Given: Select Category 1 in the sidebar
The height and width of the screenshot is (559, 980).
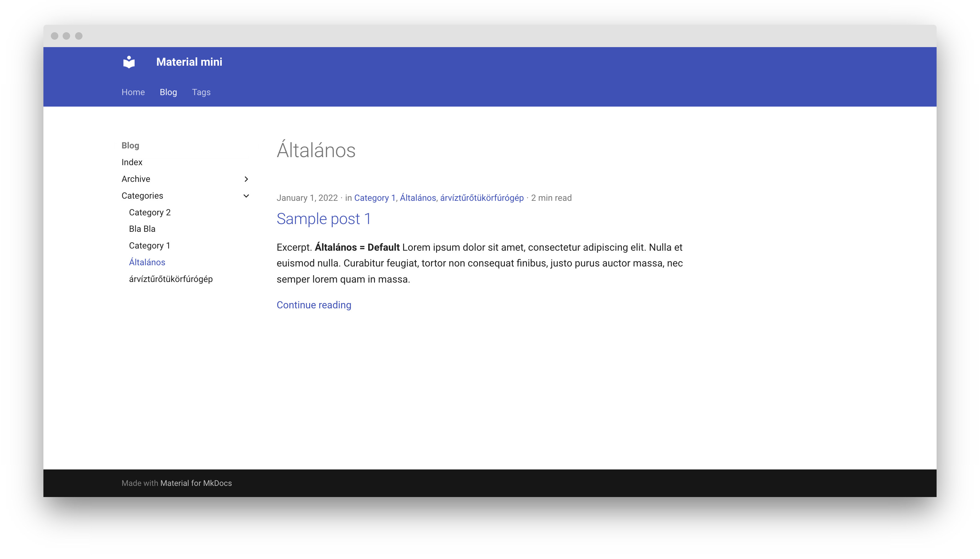Looking at the screenshot, I should 149,245.
